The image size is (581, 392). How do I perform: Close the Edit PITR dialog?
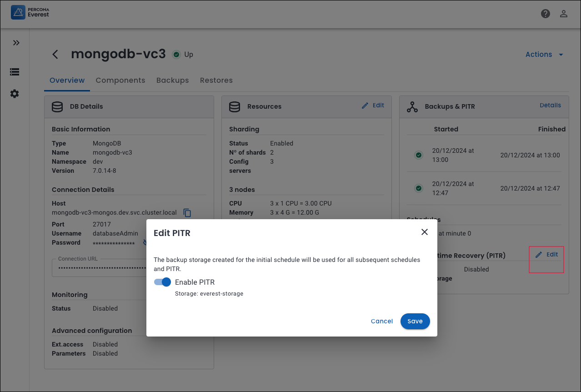point(425,232)
